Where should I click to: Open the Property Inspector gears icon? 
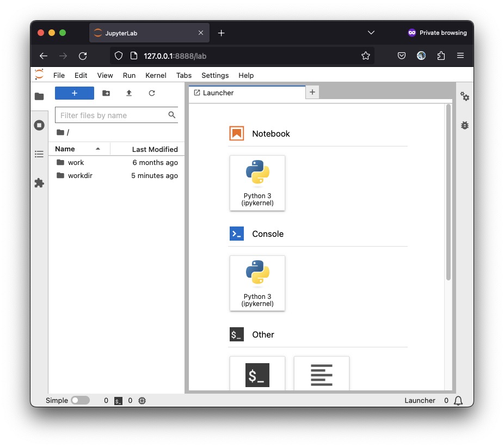click(464, 96)
